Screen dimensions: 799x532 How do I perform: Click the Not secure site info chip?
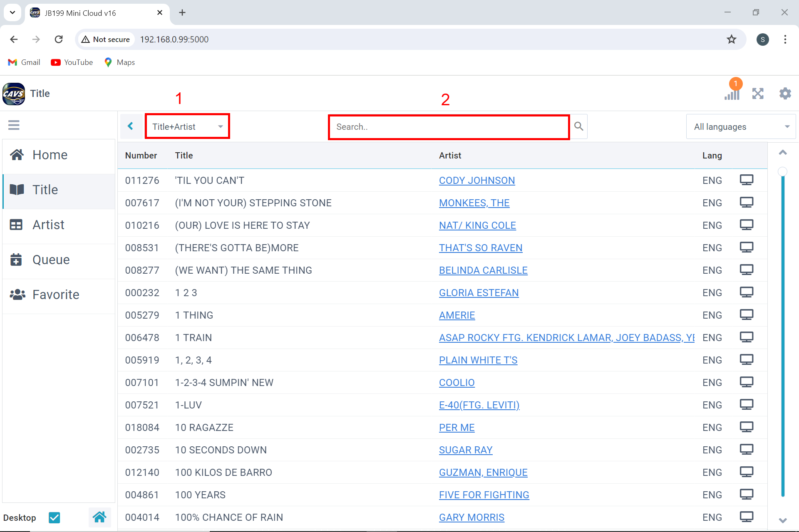106,40
